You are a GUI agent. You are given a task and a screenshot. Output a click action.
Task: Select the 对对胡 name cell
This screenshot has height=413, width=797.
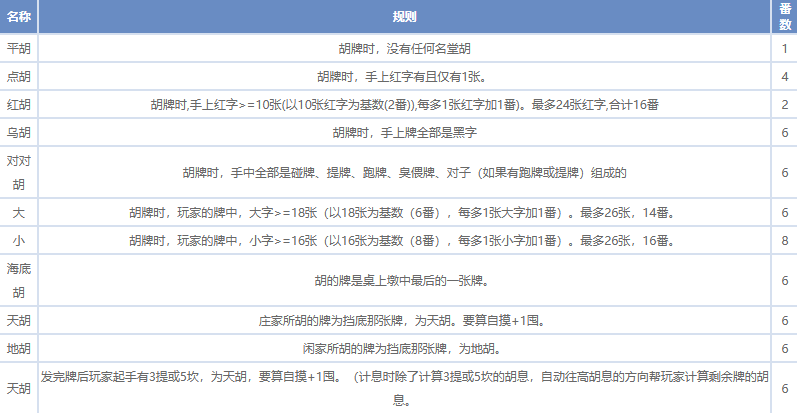[x=18, y=172]
